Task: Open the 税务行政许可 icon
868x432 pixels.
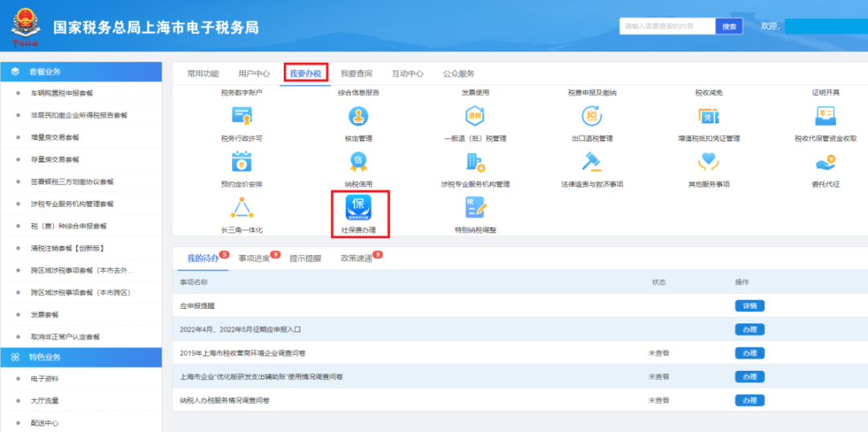Action: point(242,116)
